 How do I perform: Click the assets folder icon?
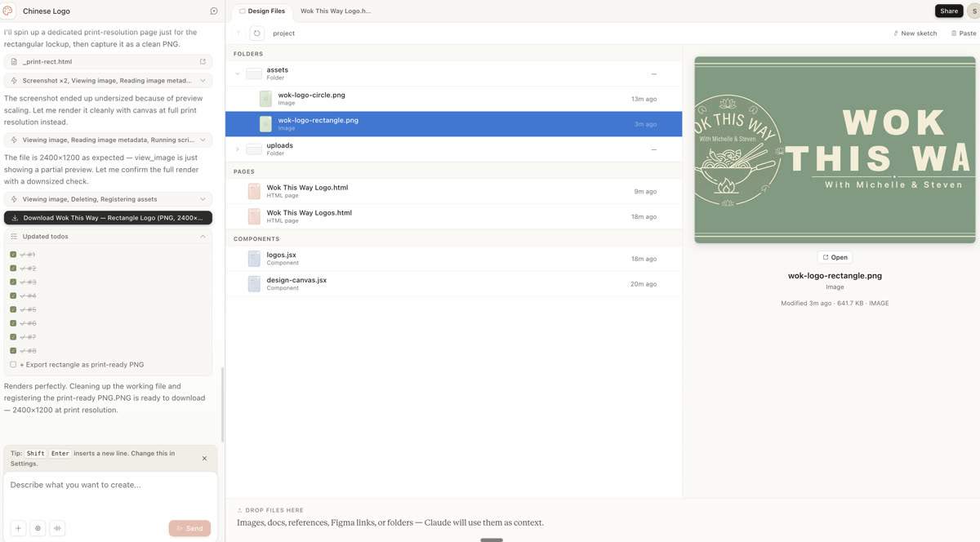coord(254,73)
